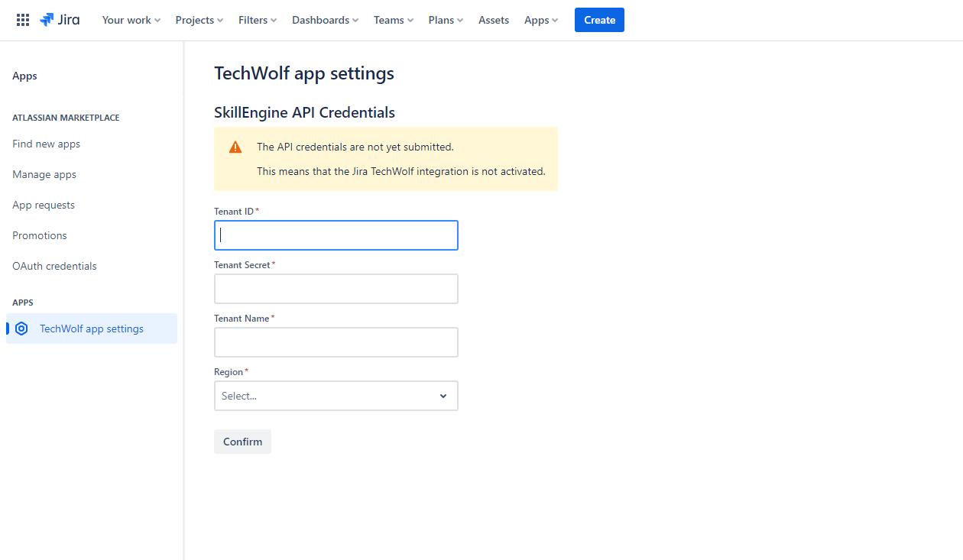Viewport: 963px width, 560px height.
Task: Expand the Dashboards dropdown menu
Action: click(x=325, y=20)
